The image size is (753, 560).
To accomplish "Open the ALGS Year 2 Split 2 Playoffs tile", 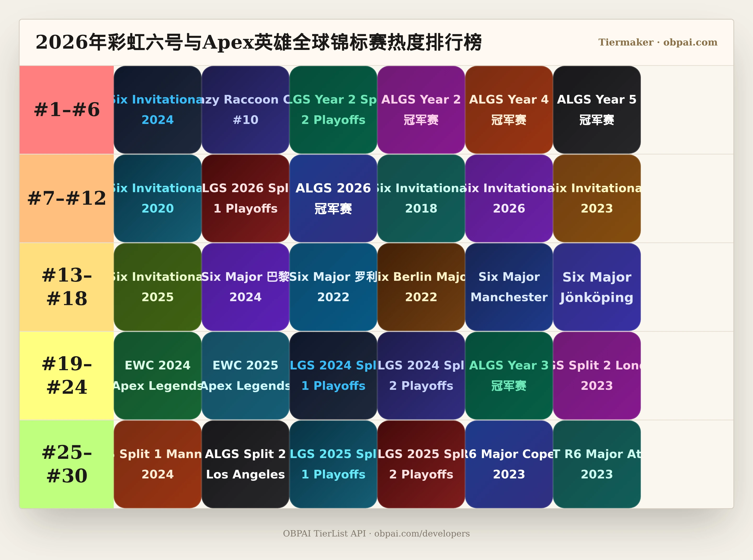I will pyautogui.click(x=333, y=110).
